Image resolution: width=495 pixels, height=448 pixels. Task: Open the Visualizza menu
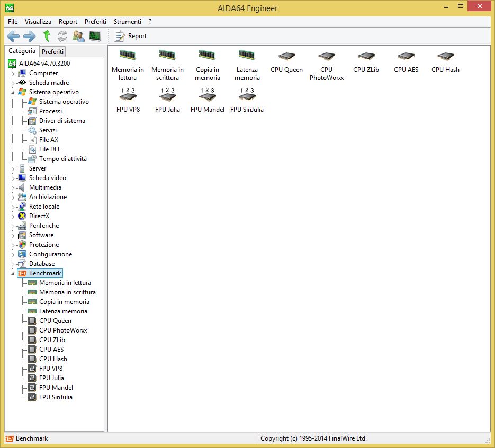(x=38, y=22)
